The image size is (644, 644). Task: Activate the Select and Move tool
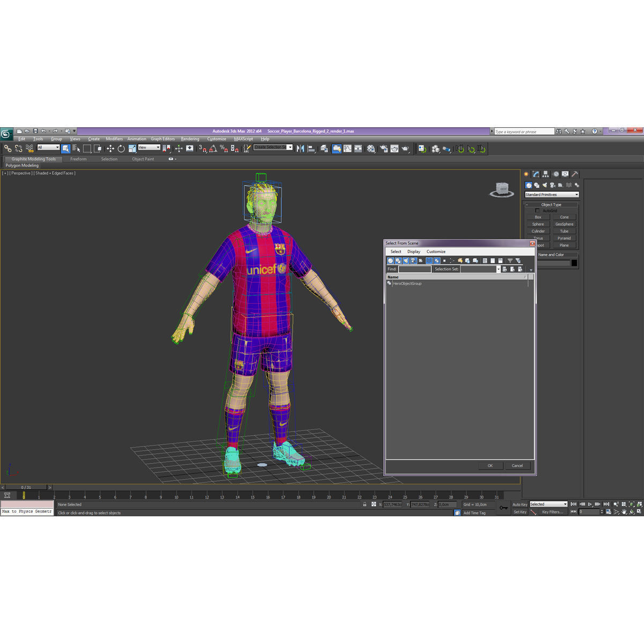(110, 148)
